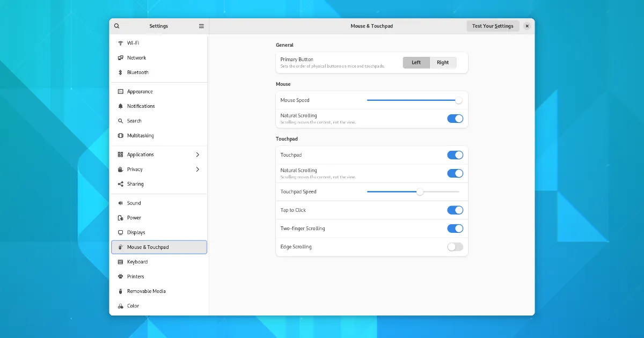
Task: Click Test Your Settings button
Action: tap(493, 26)
